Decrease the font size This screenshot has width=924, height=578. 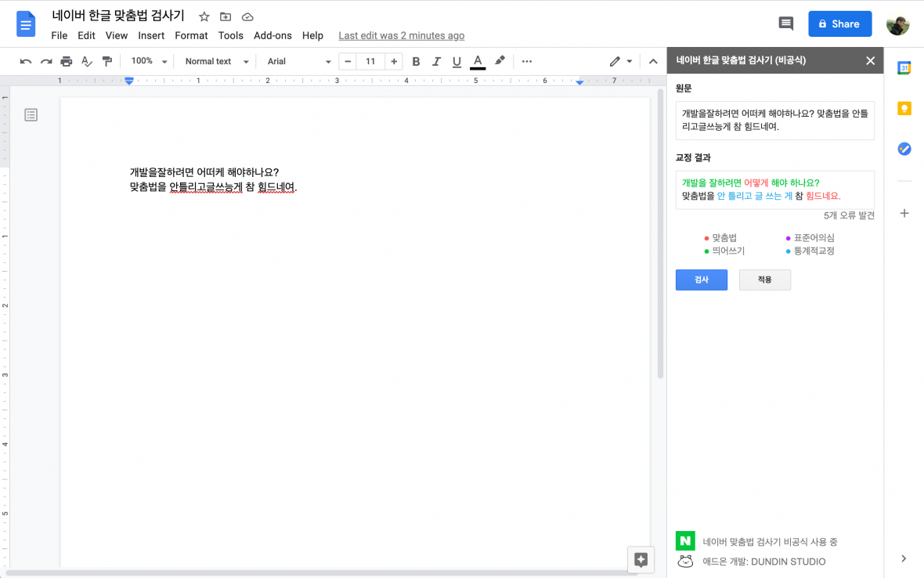tap(348, 61)
